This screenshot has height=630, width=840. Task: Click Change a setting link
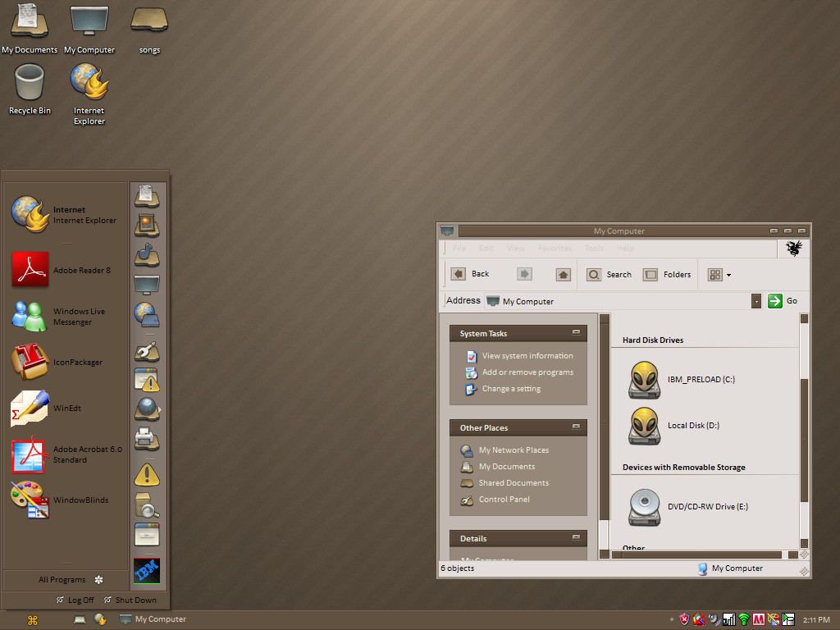point(503,389)
